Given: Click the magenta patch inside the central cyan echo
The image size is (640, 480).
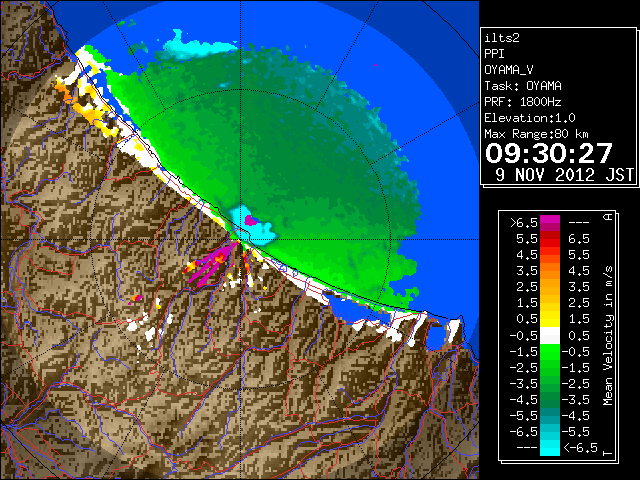Looking at the screenshot, I should point(251,221).
